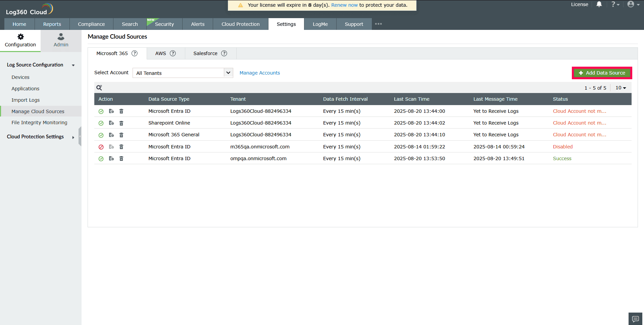Sort by Last Scan Time column
The width and height of the screenshot is (644, 325).
(412, 99)
